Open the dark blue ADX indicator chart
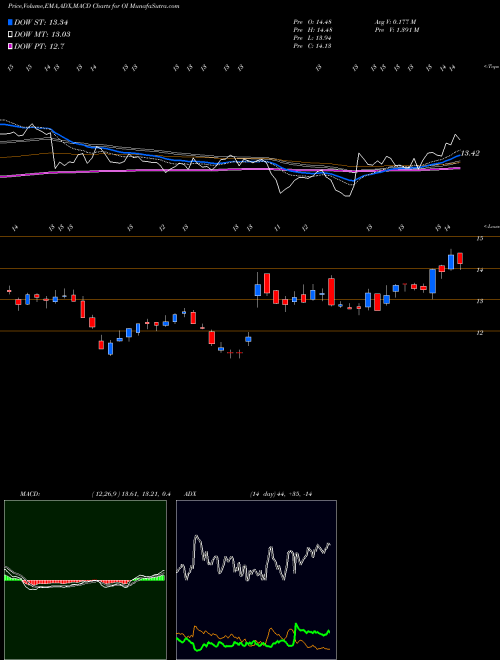This screenshot has height=660, width=500. tap(256, 580)
